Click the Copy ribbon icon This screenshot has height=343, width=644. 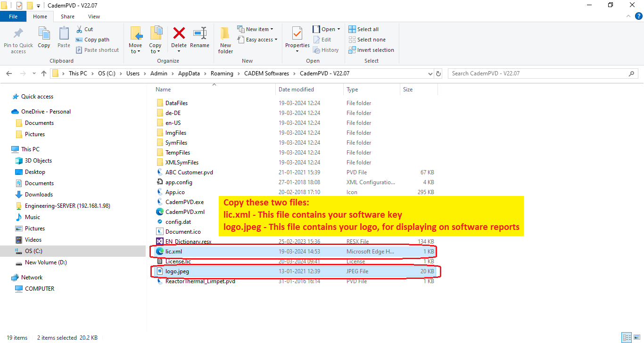(44, 34)
